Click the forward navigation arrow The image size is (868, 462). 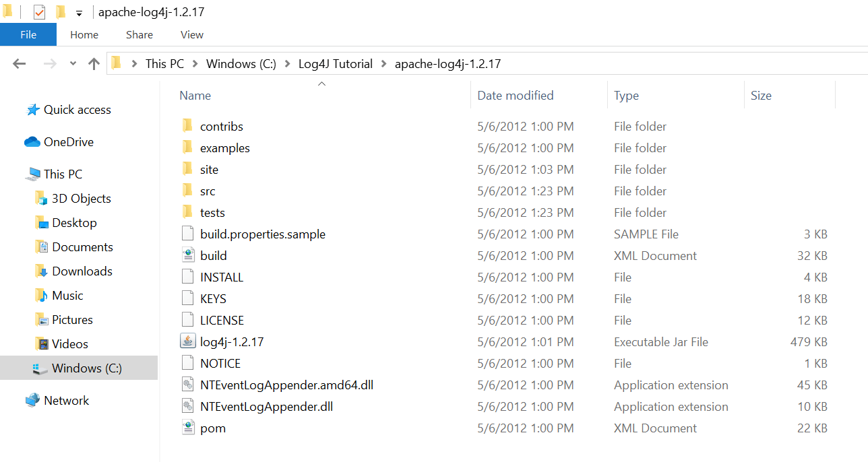click(x=49, y=64)
